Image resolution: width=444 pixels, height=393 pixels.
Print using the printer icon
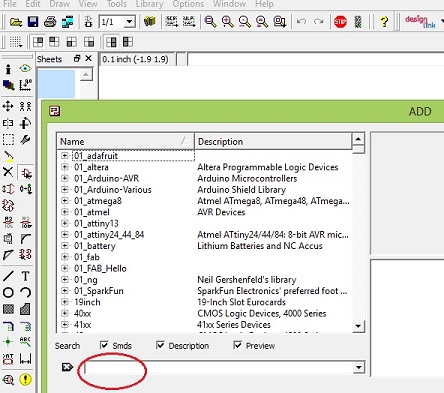coord(50,22)
